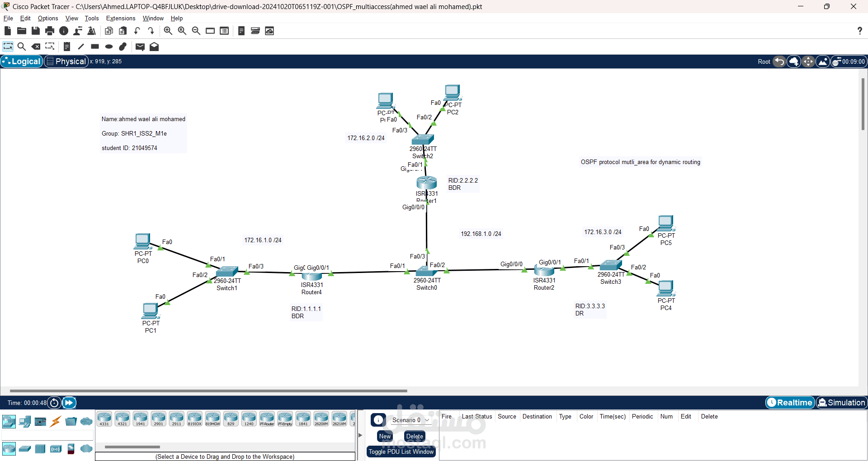868x461 pixels.
Task: Reset the zoom level
Action: coord(182,31)
